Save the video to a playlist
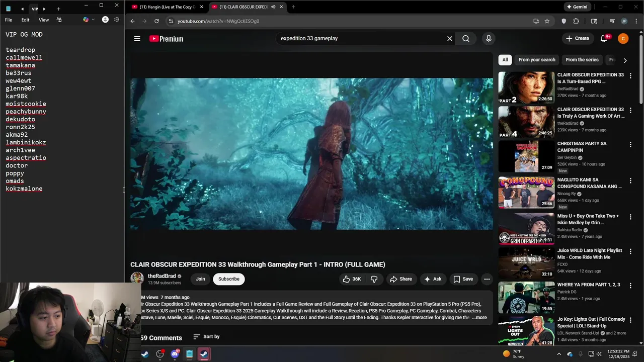 click(x=463, y=279)
